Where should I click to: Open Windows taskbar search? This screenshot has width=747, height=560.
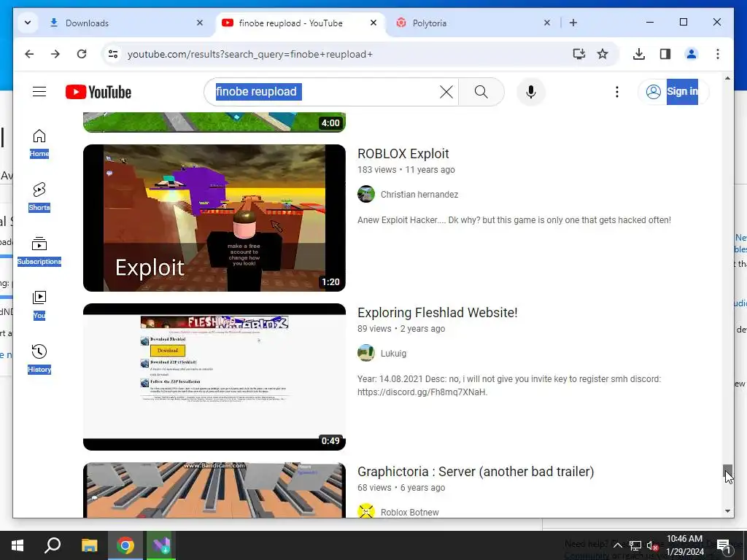click(x=53, y=545)
